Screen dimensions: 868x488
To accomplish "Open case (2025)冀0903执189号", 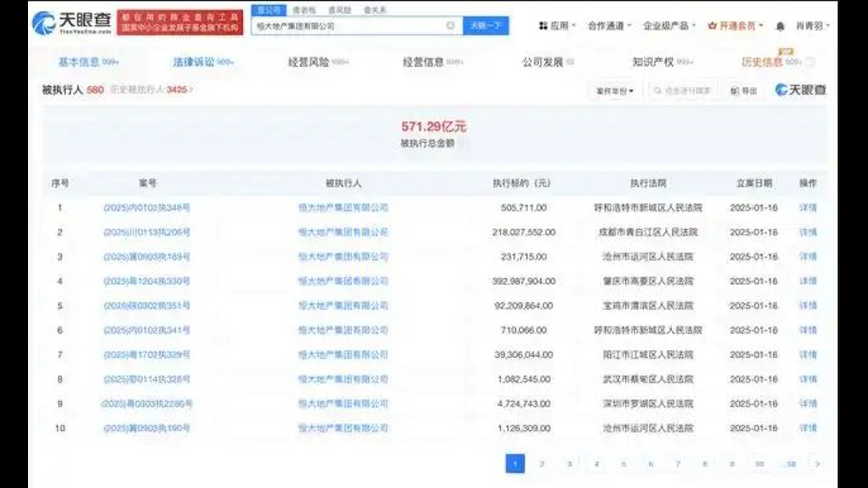I will (x=146, y=257).
